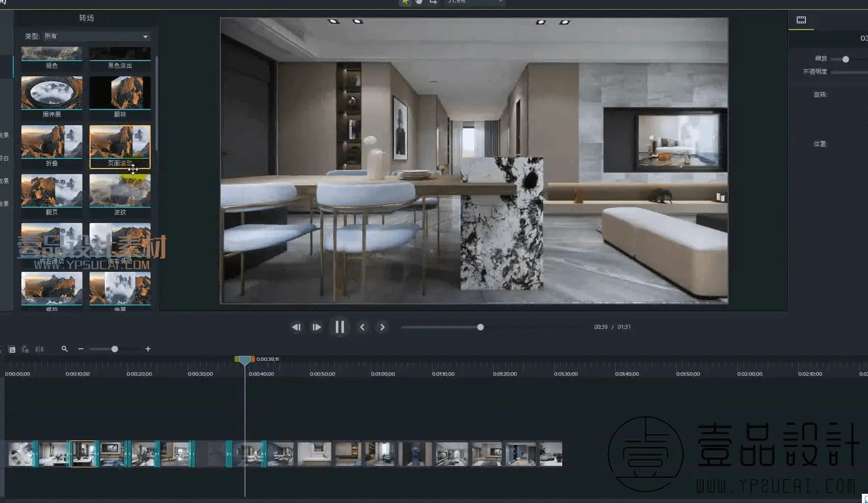This screenshot has width=868, height=503.
Task: Zoom in the timeline with plus button
Action: tap(148, 349)
